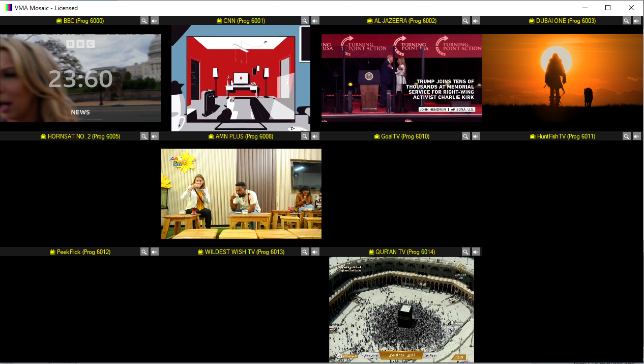Click the TV icon beside WILDEST WISH TV
The width and height of the screenshot is (644, 364).
pos(200,252)
